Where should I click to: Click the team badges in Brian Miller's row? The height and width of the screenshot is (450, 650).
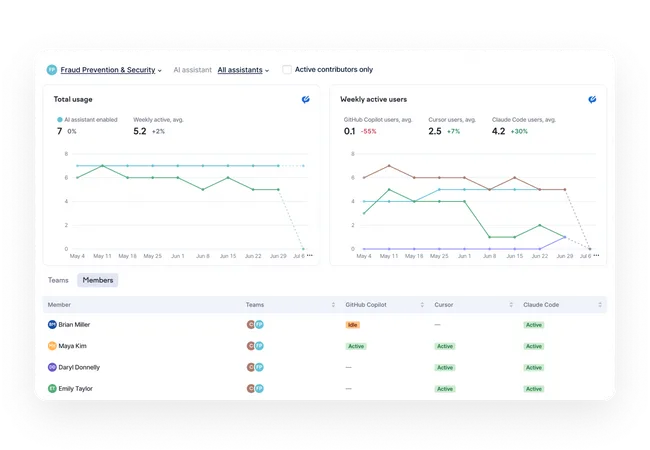(255, 324)
